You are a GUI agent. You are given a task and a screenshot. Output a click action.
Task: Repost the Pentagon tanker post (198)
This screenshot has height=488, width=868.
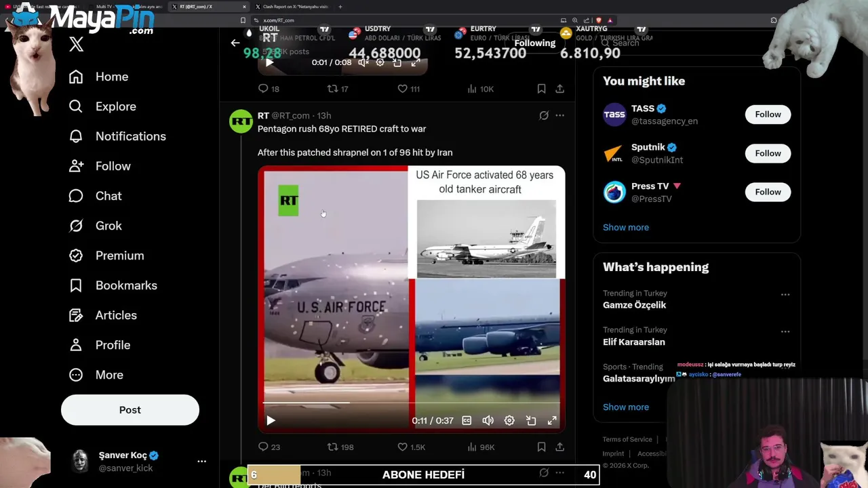click(340, 447)
